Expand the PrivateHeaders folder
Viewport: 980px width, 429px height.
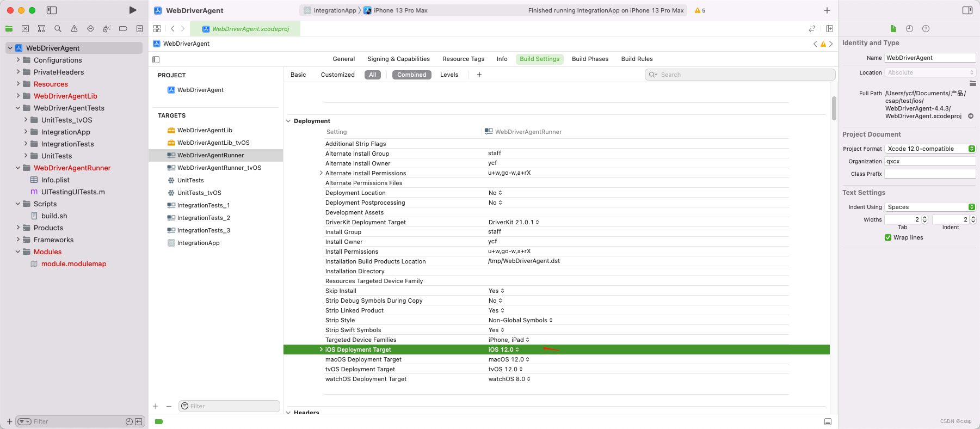point(18,72)
